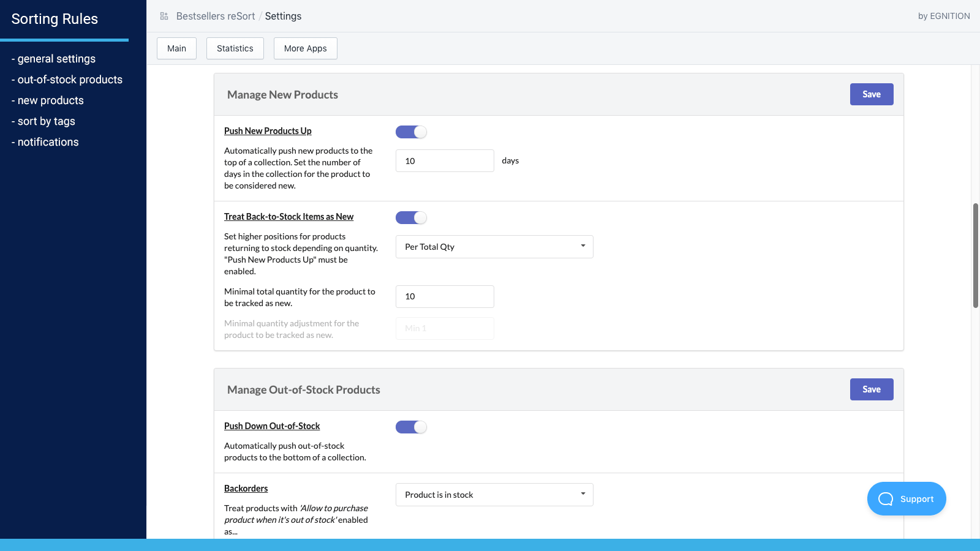Go to general settings in sidebar
980x551 pixels.
(53, 59)
